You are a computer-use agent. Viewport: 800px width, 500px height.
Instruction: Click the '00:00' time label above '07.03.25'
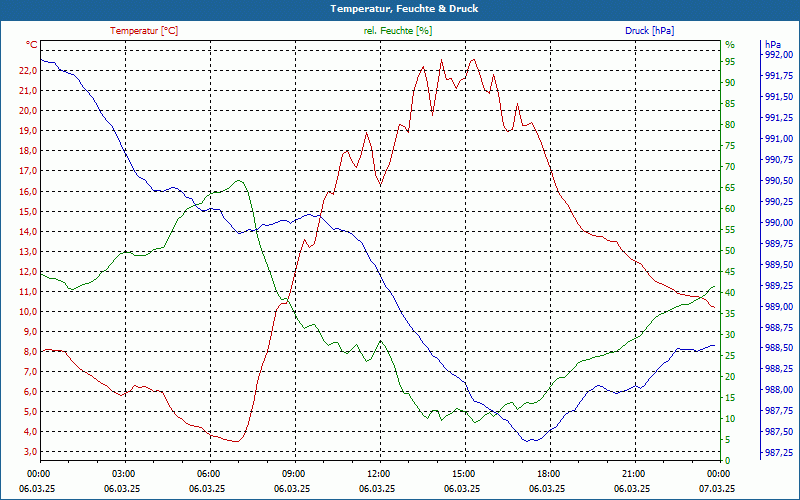coord(717,473)
